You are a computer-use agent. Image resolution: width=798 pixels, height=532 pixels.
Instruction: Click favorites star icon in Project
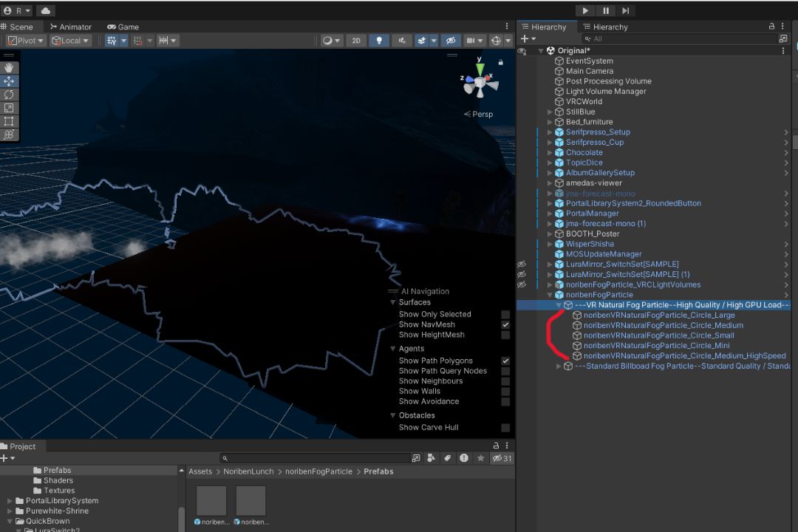coord(480,458)
